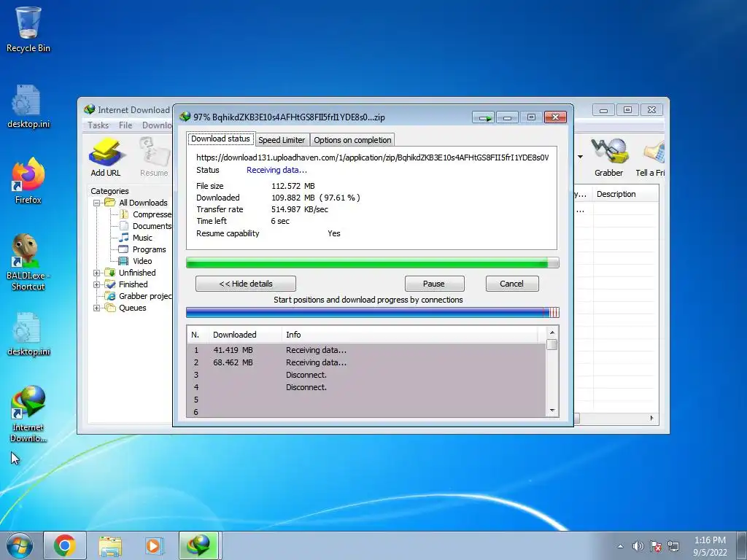Open the Recycle Bin desktop icon
Viewport: 747px width, 560px height.
(x=28, y=29)
